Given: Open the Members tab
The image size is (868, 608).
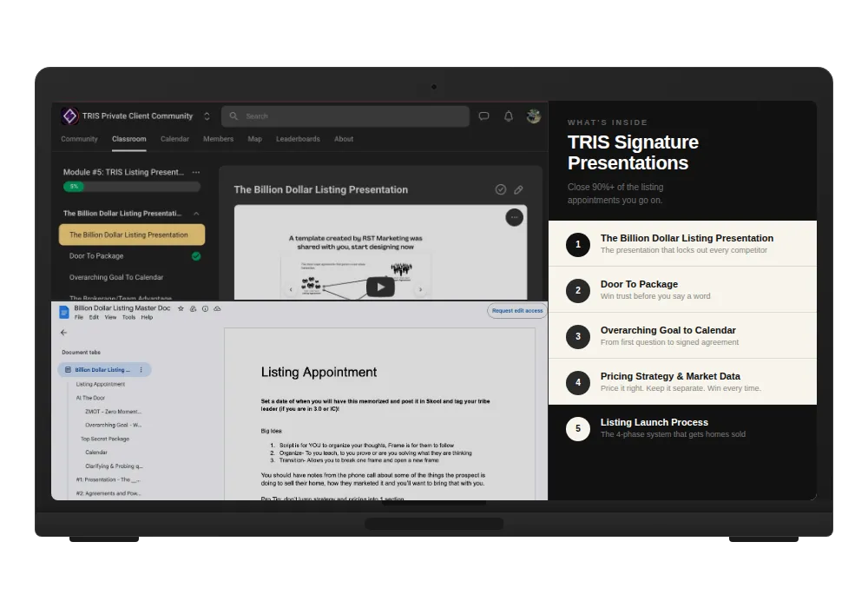Looking at the screenshot, I should coord(218,139).
